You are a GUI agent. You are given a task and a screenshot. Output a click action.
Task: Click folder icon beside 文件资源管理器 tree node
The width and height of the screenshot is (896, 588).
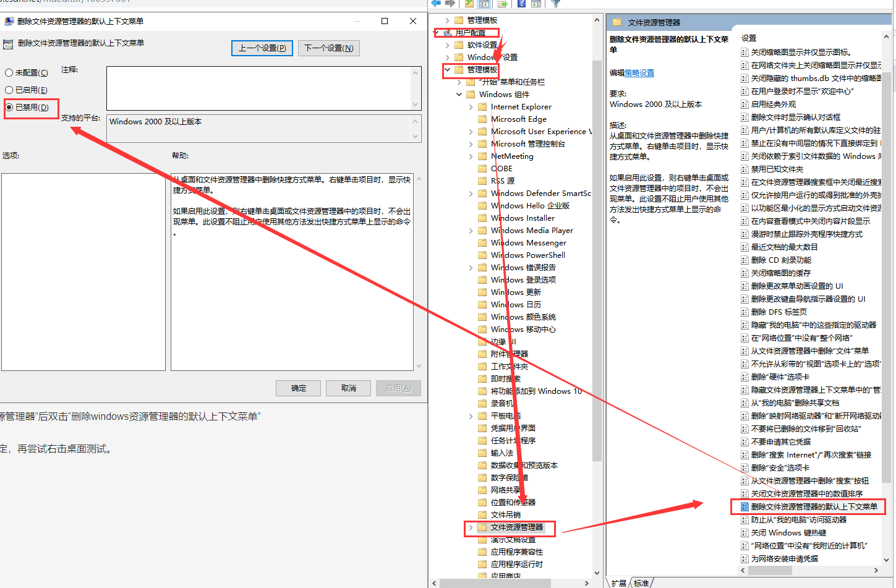point(482,527)
